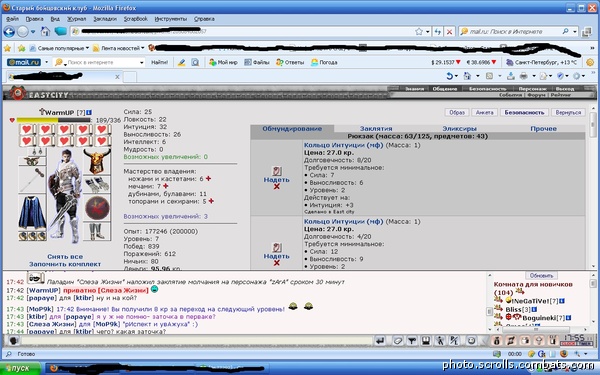Open the Журнал menu
The width and height of the screenshot is (600, 375).
pos(77,19)
